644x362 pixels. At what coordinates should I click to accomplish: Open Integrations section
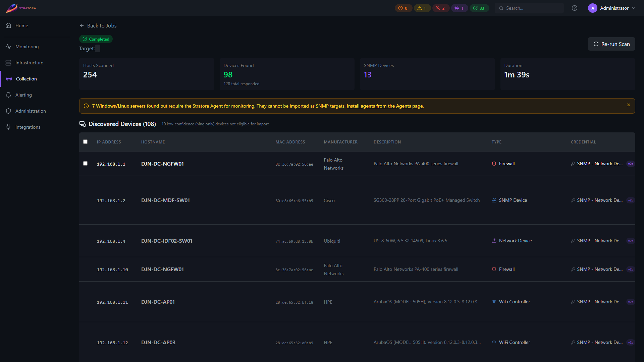35,127
